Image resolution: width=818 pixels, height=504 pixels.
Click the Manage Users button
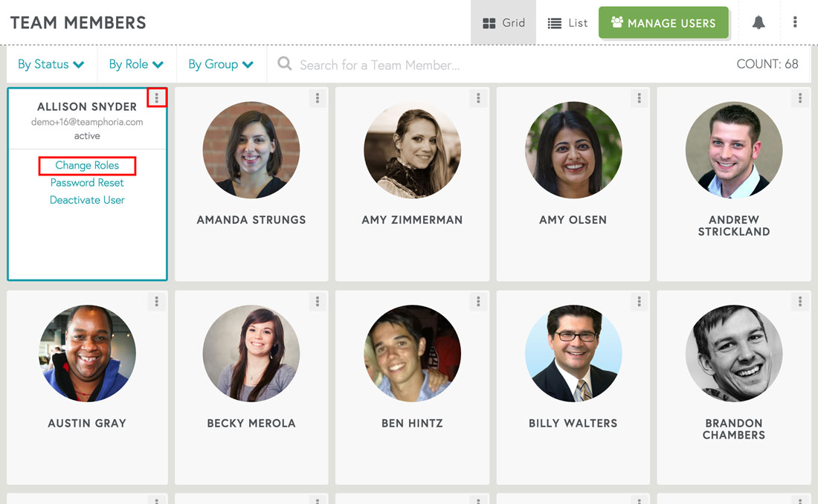click(663, 22)
